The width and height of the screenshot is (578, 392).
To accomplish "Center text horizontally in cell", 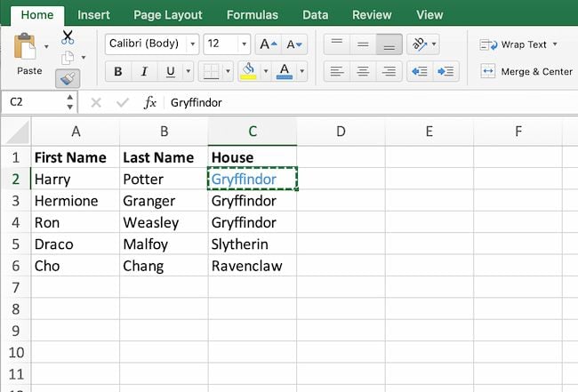I will pos(362,71).
